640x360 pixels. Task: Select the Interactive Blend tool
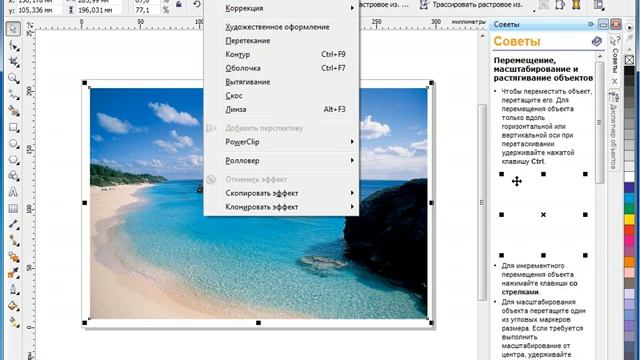pos(13,257)
